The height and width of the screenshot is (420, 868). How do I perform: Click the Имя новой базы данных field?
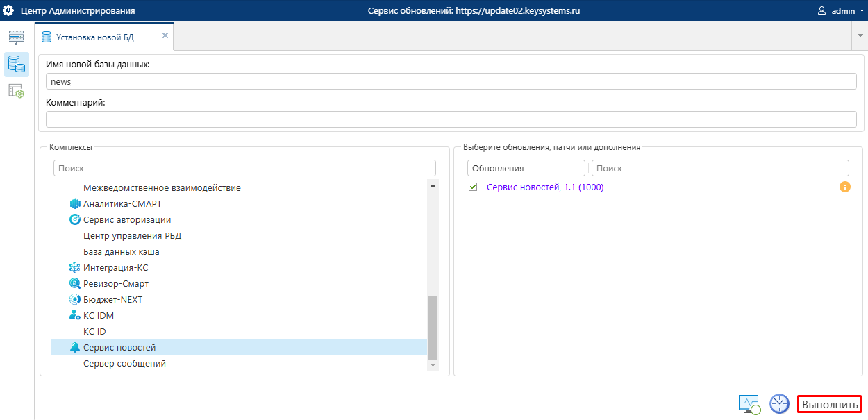coord(451,81)
